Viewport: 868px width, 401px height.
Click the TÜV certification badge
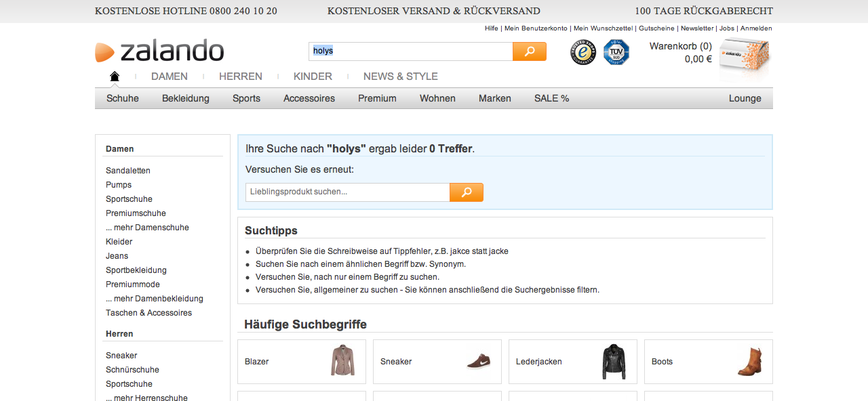pos(616,52)
